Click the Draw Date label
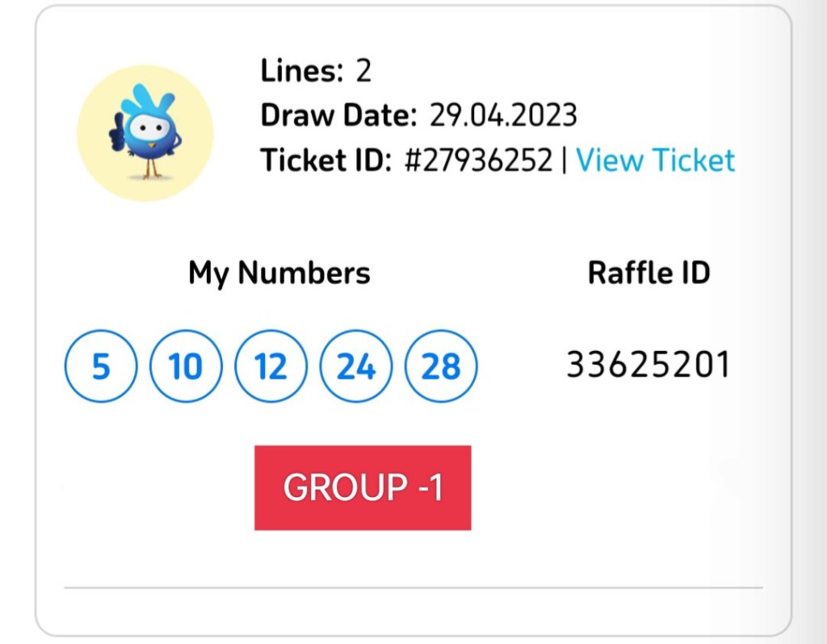Screen dimensions: 827x644 click(x=339, y=115)
